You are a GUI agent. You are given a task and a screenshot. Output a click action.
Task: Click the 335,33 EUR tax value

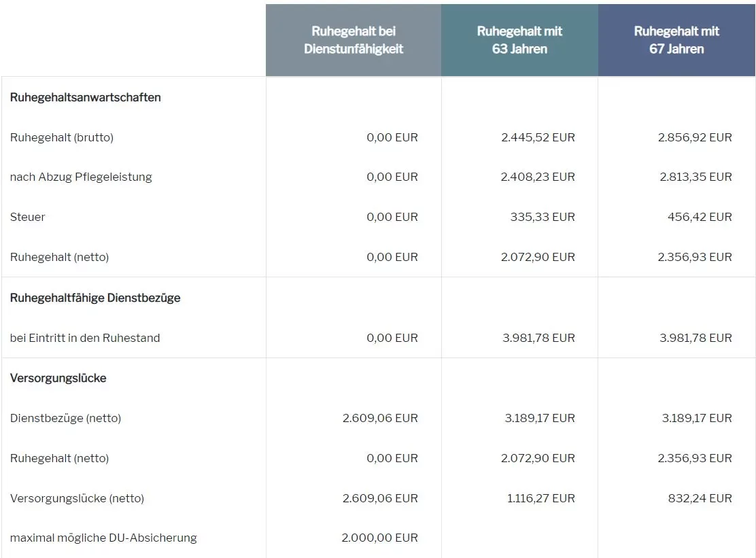click(x=543, y=217)
